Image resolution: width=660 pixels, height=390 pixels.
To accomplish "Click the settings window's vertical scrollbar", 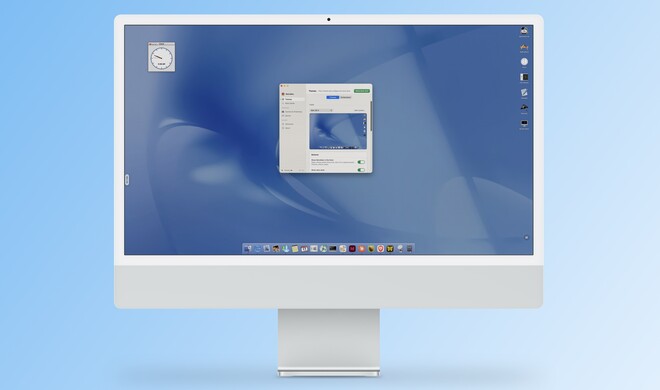I will tap(371, 116).
